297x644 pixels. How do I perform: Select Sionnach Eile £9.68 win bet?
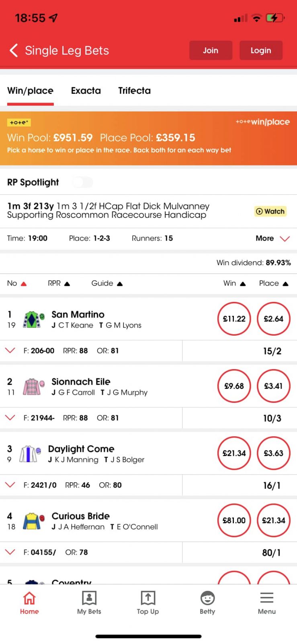234,386
